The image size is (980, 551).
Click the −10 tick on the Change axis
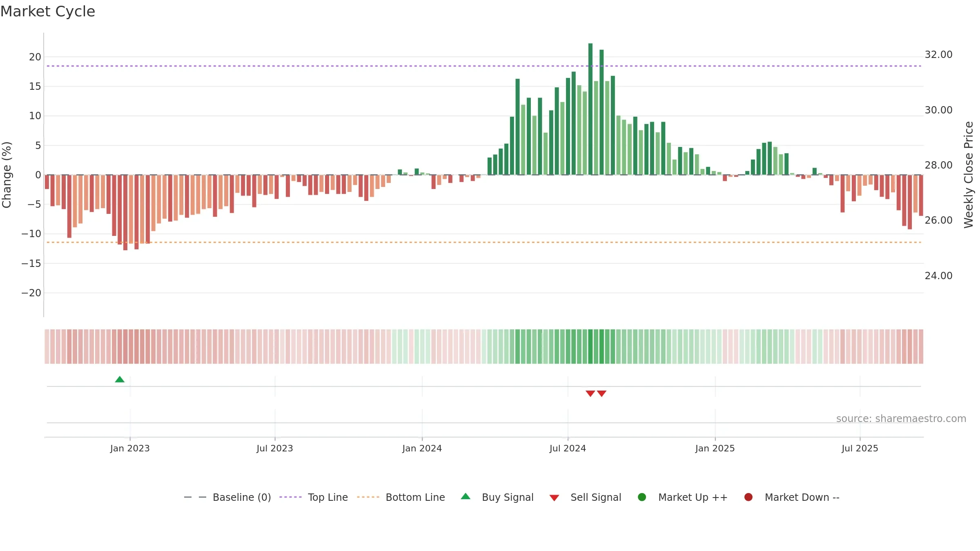[x=31, y=234]
